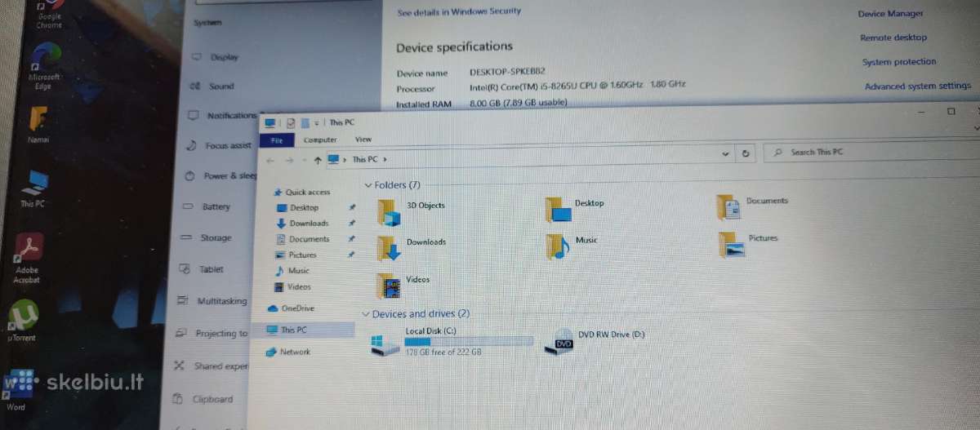The height and width of the screenshot is (430, 980).
Task: Click the properties checkmark icon in title bar
Action: click(291, 123)
